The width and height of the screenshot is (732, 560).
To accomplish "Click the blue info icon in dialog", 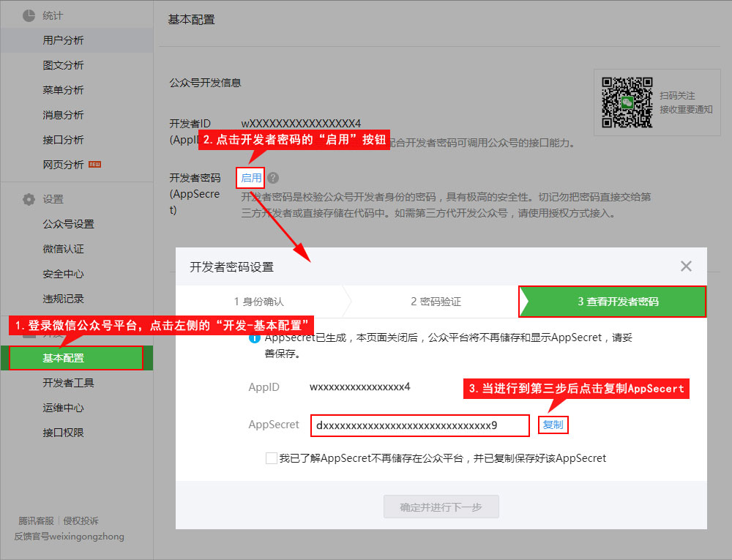I will coord(254,338).
